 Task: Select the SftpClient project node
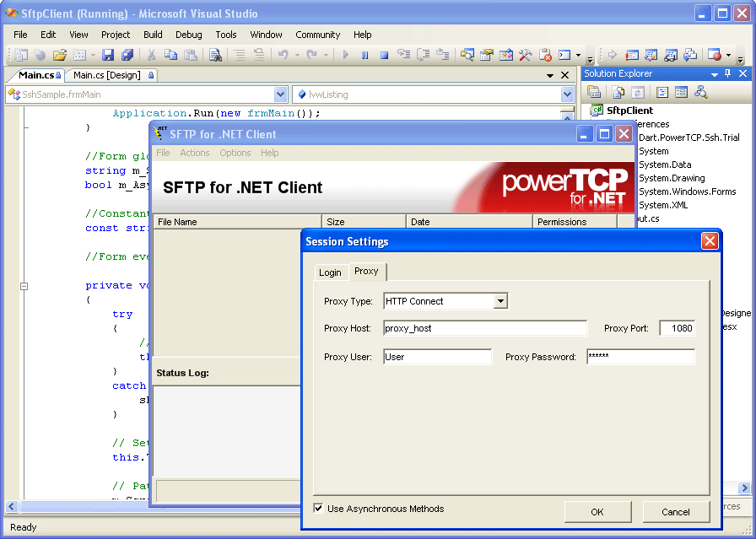[x=629, y=110]
